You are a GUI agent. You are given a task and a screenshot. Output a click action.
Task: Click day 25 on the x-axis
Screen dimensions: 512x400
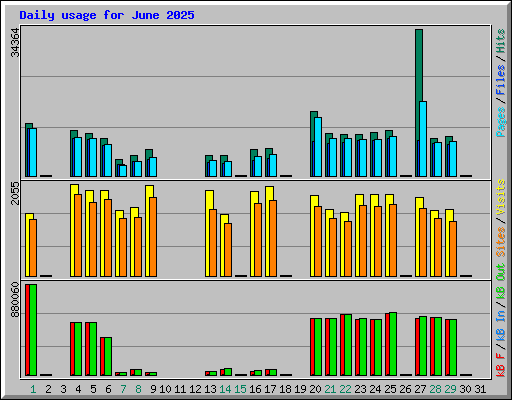390,389
